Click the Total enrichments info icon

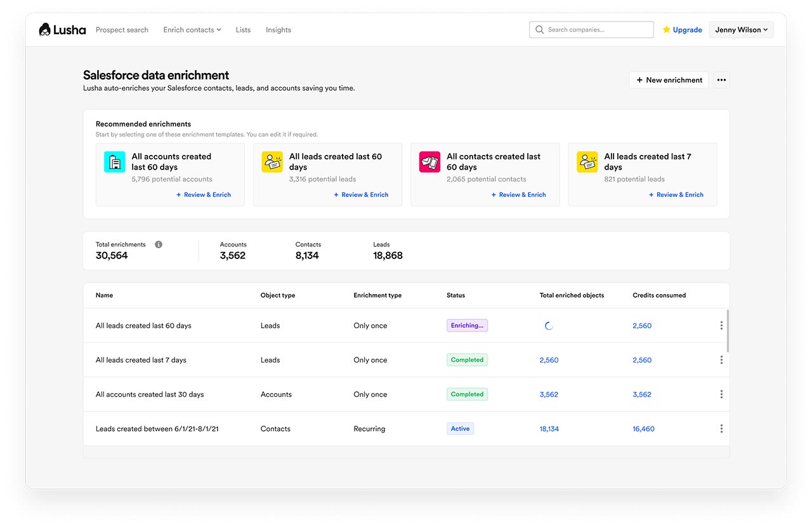[159, 244]
